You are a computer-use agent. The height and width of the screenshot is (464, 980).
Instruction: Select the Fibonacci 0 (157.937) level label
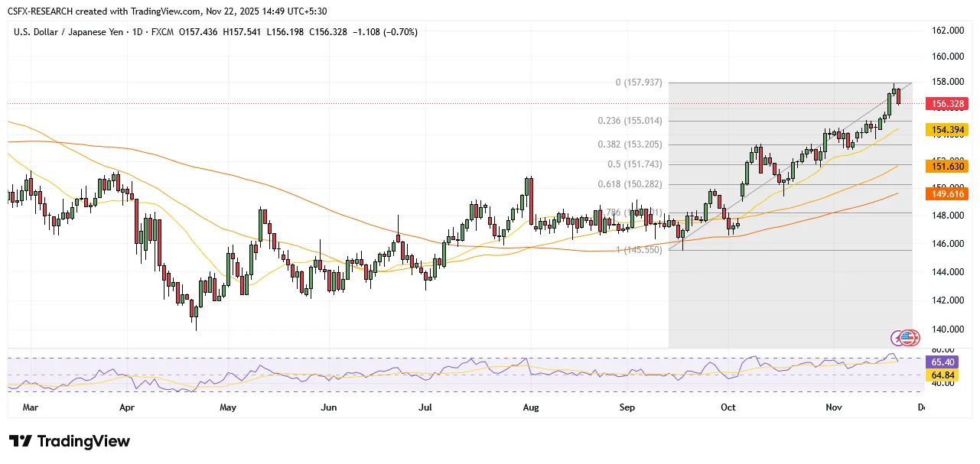coord(639,83)
